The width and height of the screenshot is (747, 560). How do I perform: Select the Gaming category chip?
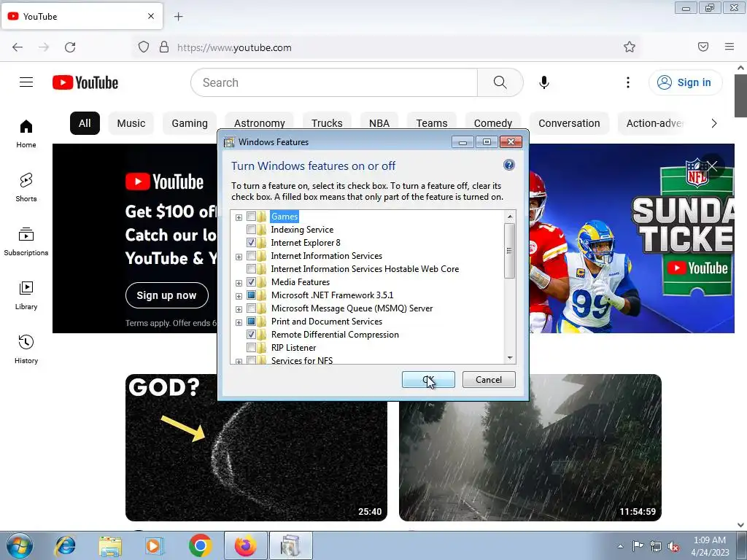pyautogui.click(x=190, y=123)
